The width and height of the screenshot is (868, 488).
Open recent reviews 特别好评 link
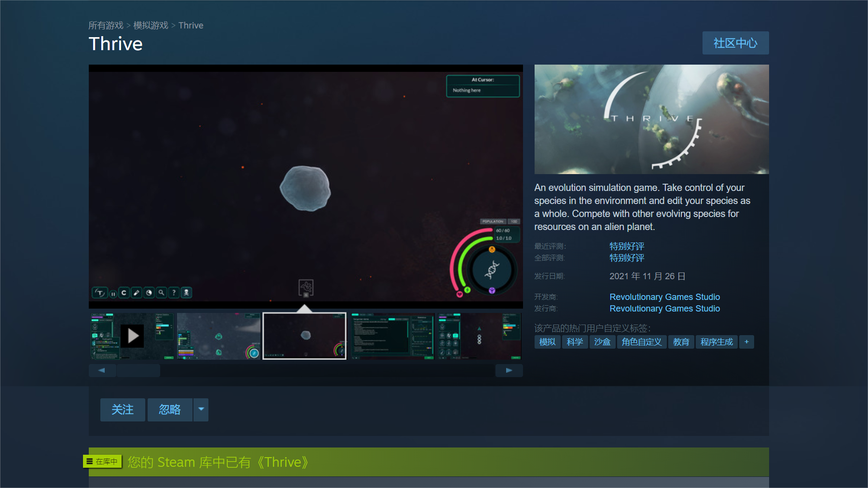coord(627,246)
